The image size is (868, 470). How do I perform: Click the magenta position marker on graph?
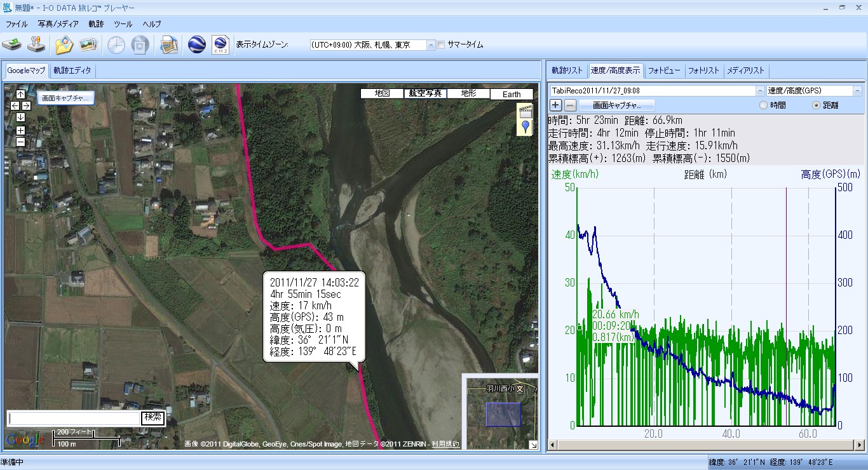pyautogui.click(x=787, y=306)
